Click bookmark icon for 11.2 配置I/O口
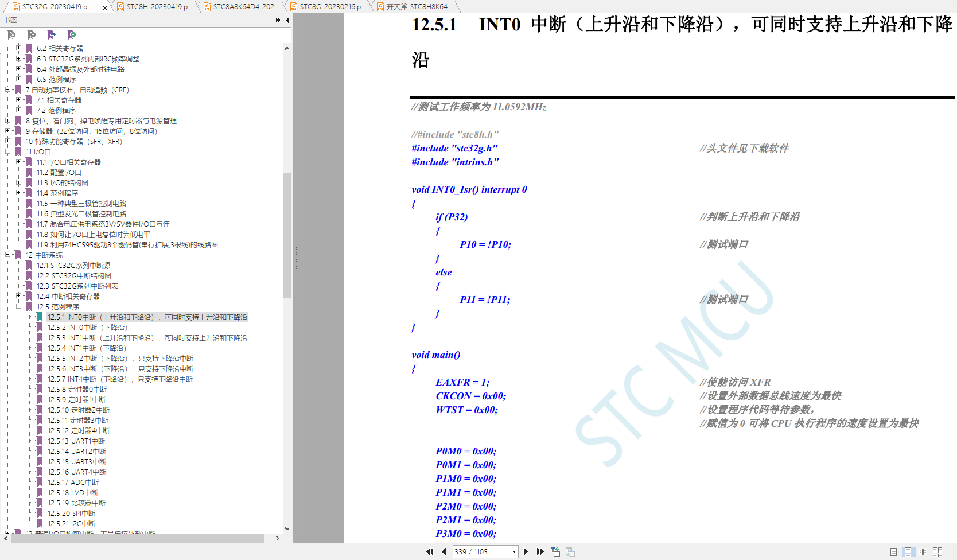Image resolution: width=957 pixels, height=560 pixels. (x=29, y=172)
